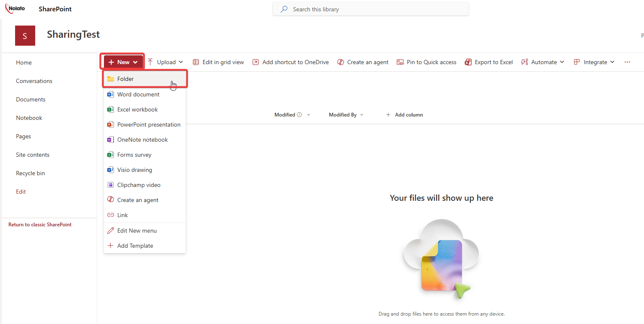Click the Link chain icon
644x324 pixels.
tap(111, 215)
